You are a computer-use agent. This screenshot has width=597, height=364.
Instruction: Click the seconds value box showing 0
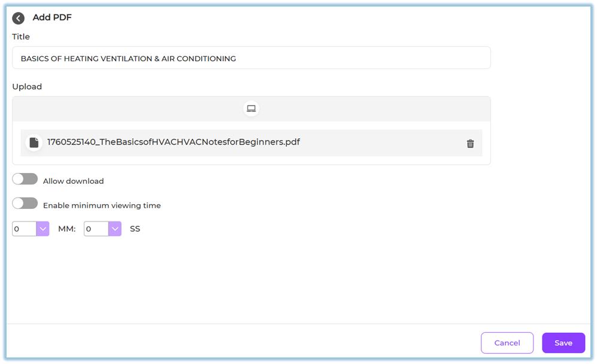point(96,229)
